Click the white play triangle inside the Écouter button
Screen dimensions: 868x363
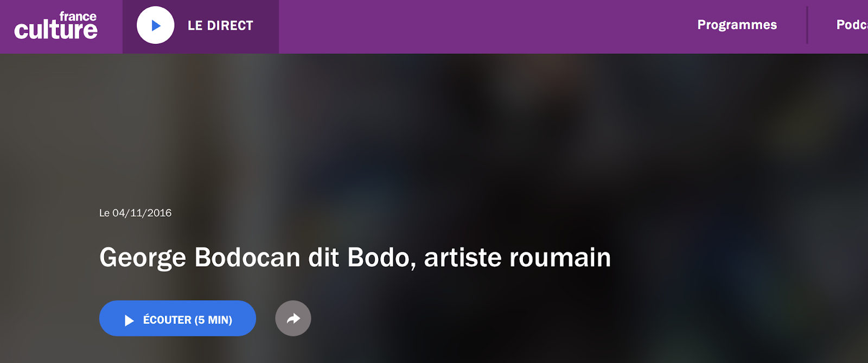[129, 320]
